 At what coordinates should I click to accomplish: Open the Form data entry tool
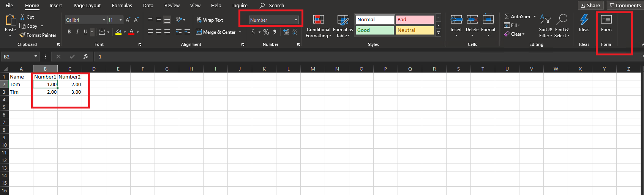point(606,23)
